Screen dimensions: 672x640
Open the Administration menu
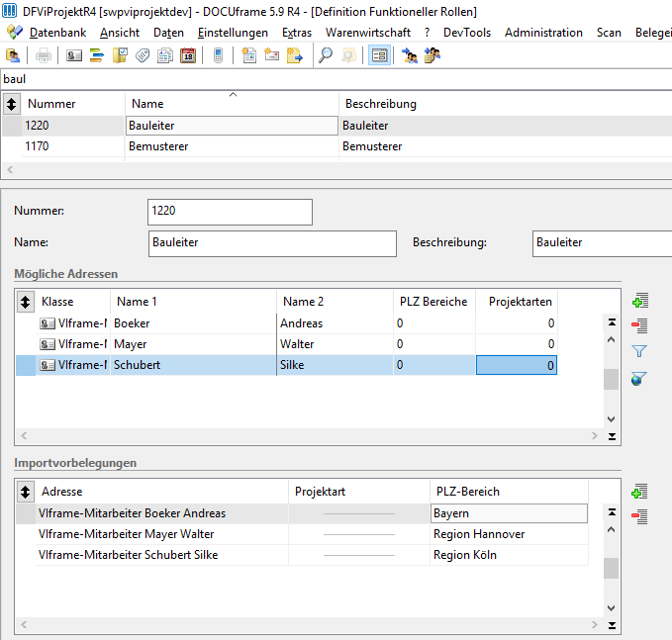tap(543, 33)
